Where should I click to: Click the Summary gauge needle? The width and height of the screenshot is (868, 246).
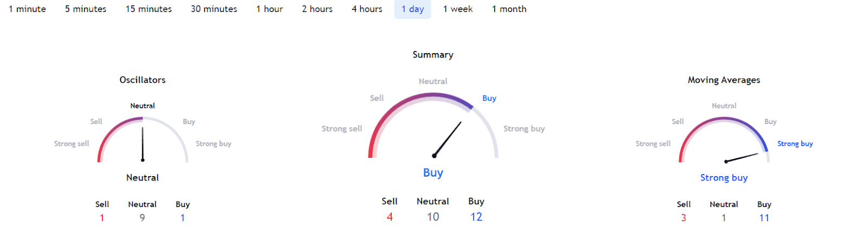[x=448, y=139]
